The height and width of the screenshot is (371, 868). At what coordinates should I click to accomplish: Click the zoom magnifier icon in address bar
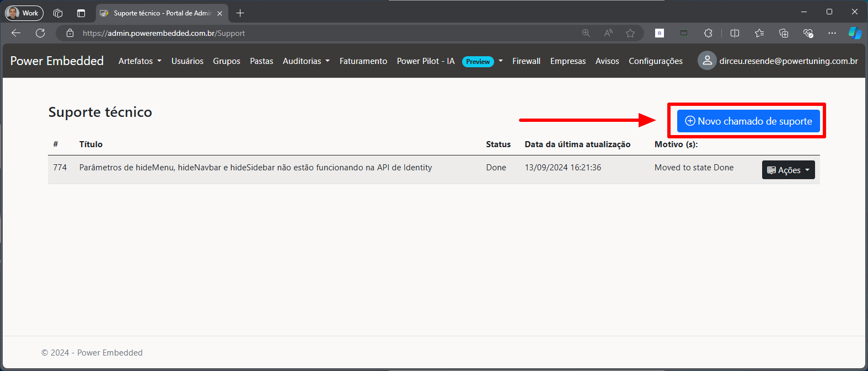pyautogui.click(x=586, y=33)
